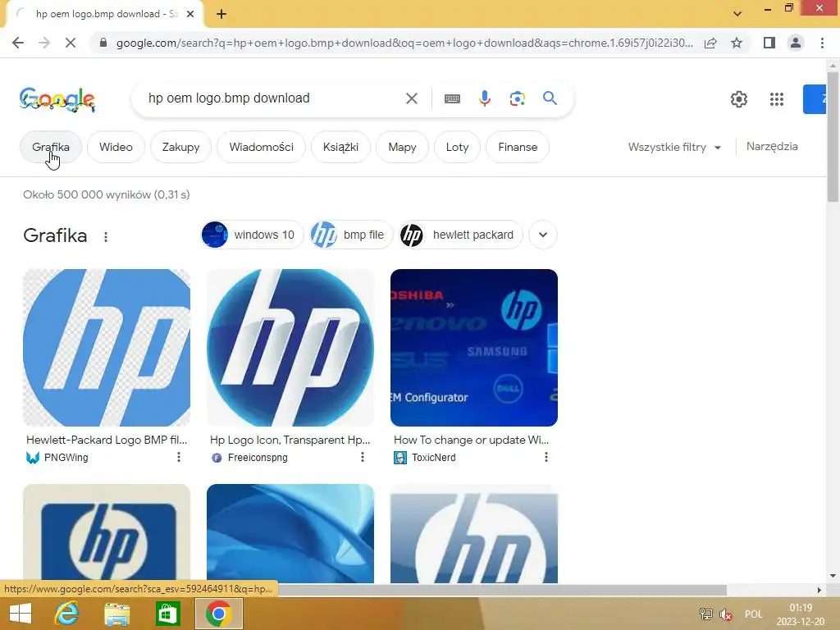Clear the search query text

click(x=412, y=98)
